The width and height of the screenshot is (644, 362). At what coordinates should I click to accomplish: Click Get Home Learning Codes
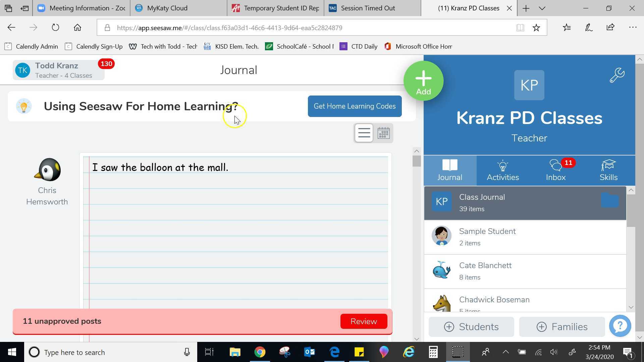click(355, 106)
